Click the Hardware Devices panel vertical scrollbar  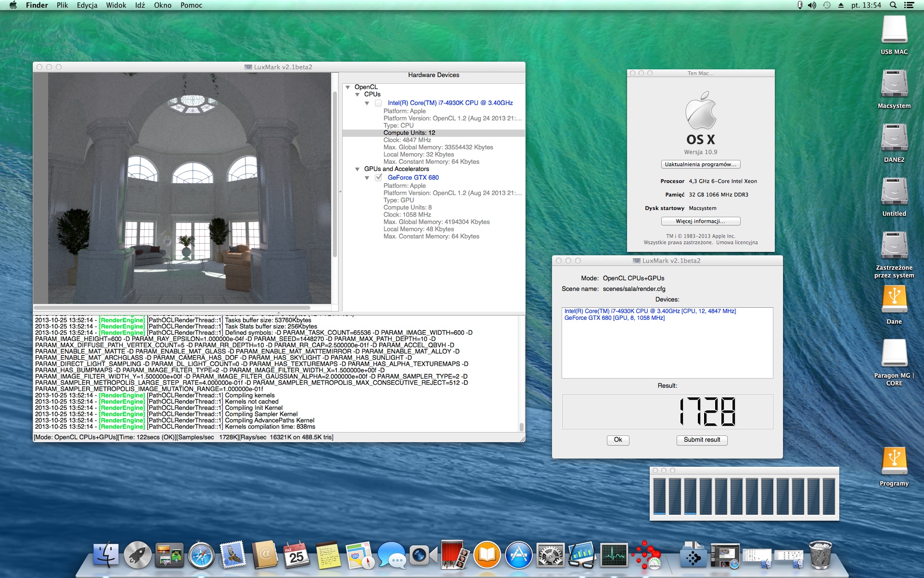click(x=335, y=174)
